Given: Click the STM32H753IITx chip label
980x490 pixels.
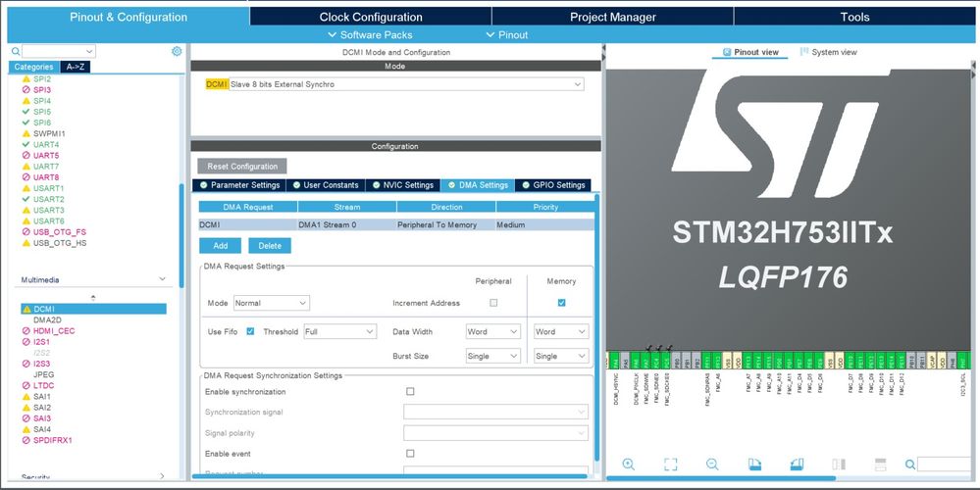Looking at the screenshot, I should tap(783, 233).
